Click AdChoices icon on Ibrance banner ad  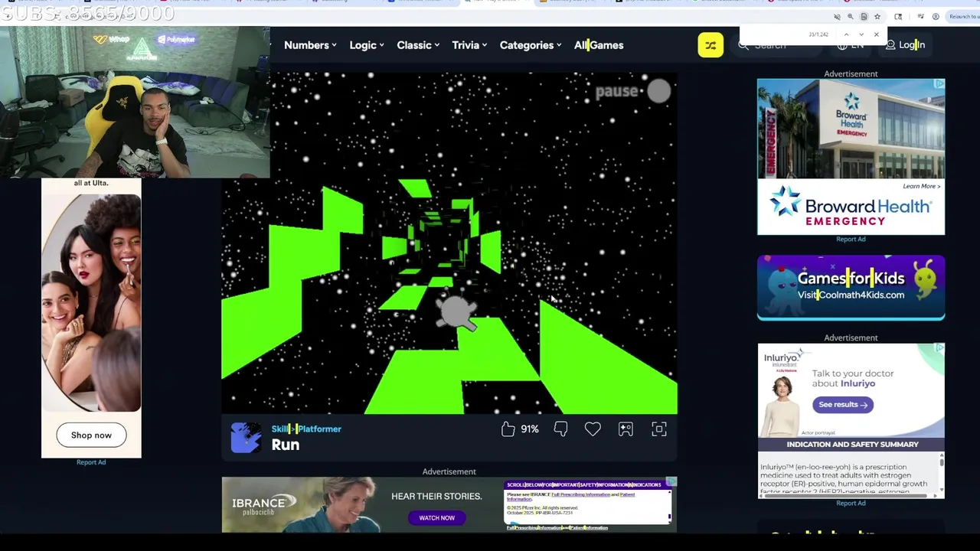pyautogui.click(x=671, y=481)
